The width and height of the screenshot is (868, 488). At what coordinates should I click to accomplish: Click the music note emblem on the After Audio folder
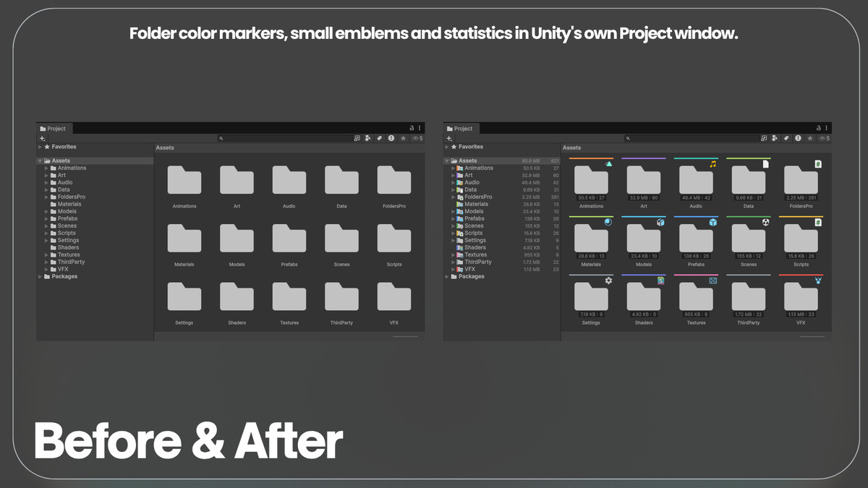(712, 164)
